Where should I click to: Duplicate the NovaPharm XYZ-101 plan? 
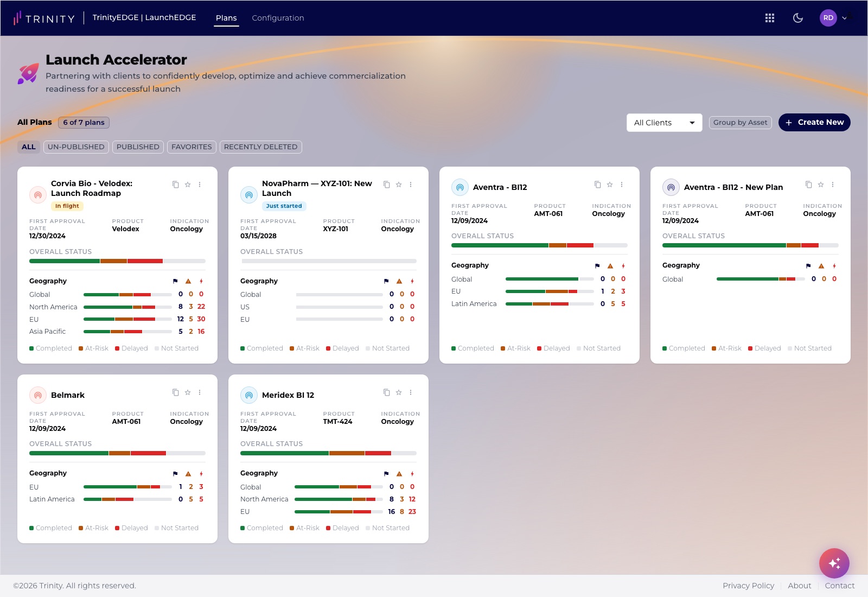point(386,185)
